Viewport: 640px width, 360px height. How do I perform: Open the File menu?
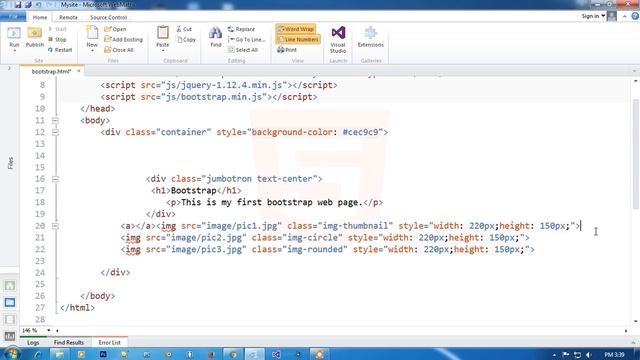pyautogui.click(x=13, y=17)
